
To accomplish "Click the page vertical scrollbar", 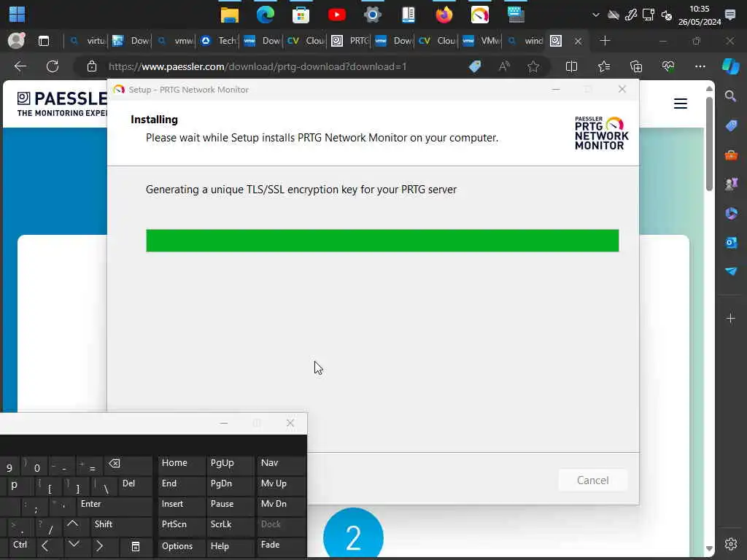I will pyautogui.click(x=709, y=143).
